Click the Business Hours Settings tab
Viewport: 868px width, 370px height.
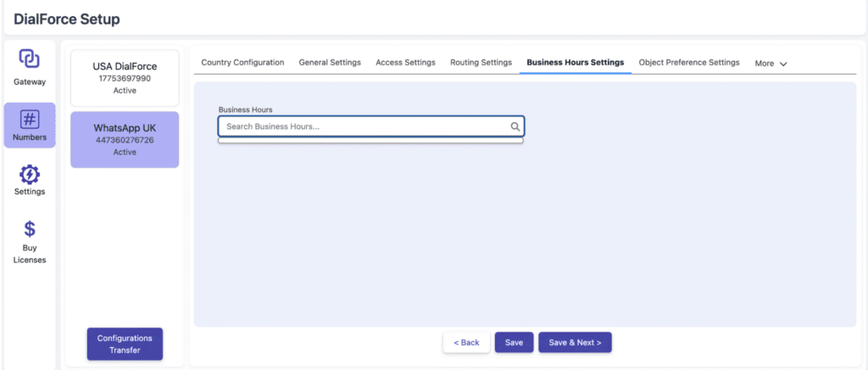coord(575,63)
